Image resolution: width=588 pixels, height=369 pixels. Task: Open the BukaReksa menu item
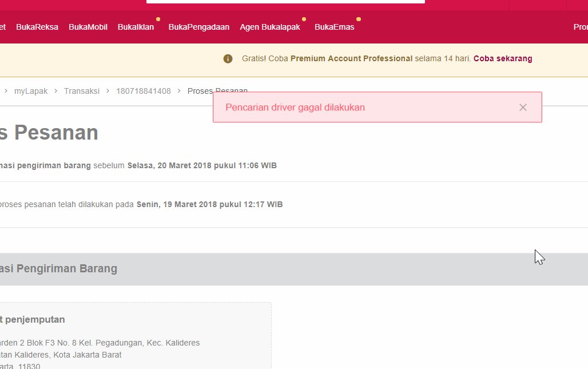(x=37, y=27)
